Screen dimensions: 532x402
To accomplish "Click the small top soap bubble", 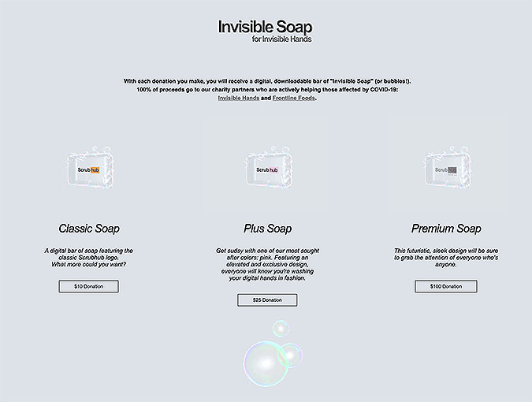I will click(x=281, y=329).
